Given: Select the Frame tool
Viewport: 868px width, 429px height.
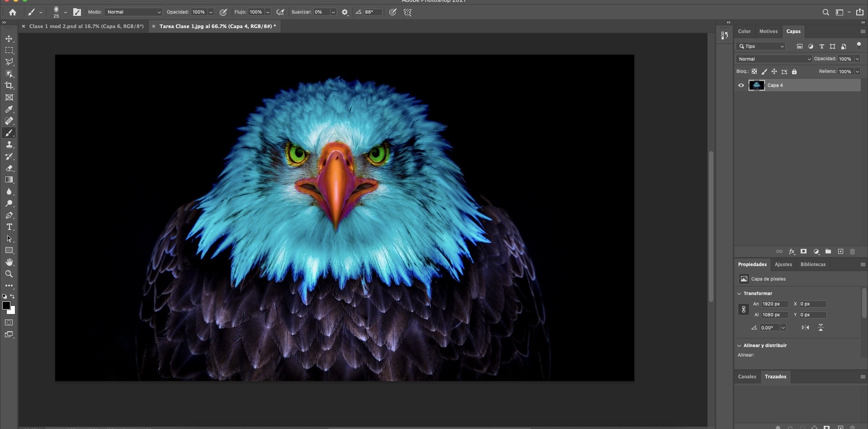Looking at the screenshot, I should click(9, 97).
